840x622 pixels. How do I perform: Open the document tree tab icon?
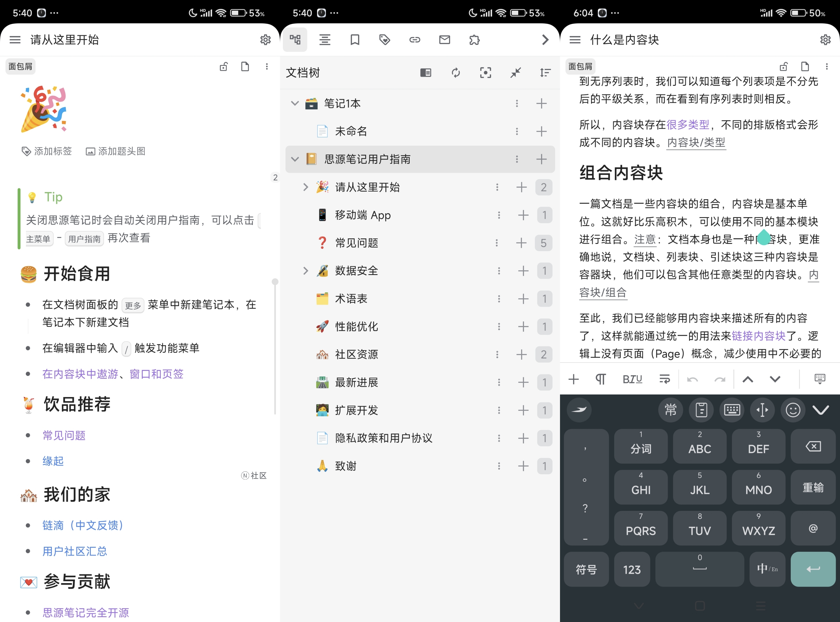point(295,39)
